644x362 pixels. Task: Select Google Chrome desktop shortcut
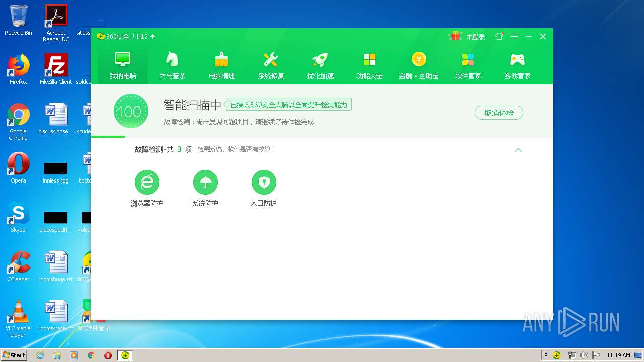tap(18, 121)
